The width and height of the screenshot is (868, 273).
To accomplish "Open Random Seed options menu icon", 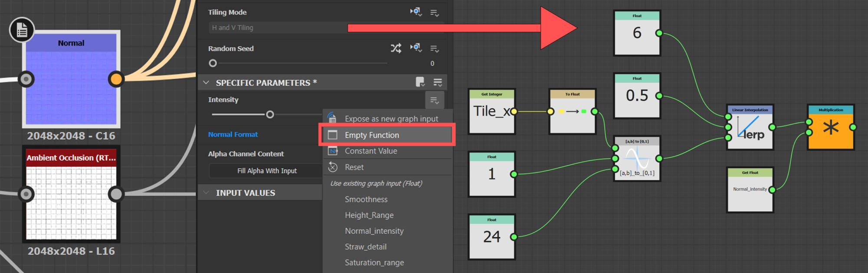I will [x=434, y=49].
